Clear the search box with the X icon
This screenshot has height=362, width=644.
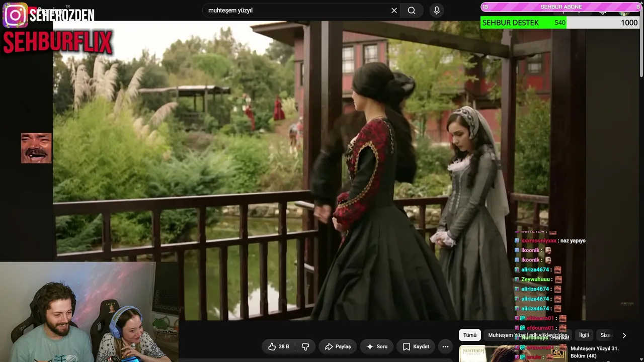pos(394,11)
